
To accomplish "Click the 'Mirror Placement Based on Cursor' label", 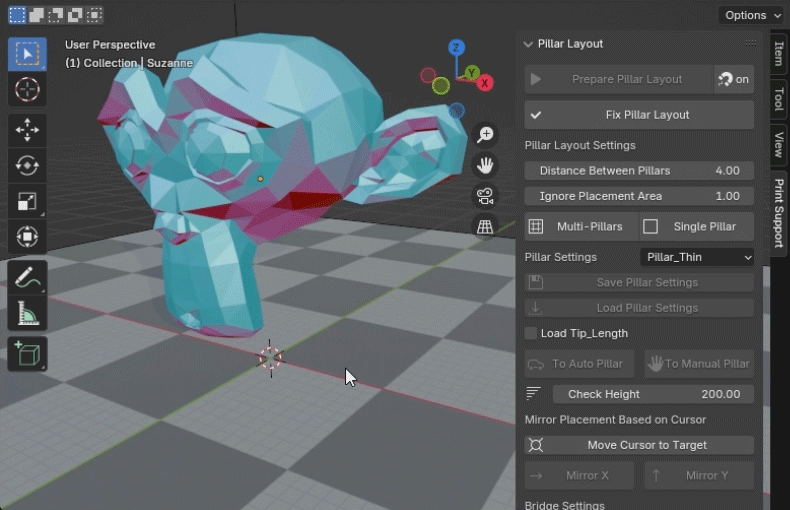I will click(x=615, y=420).
